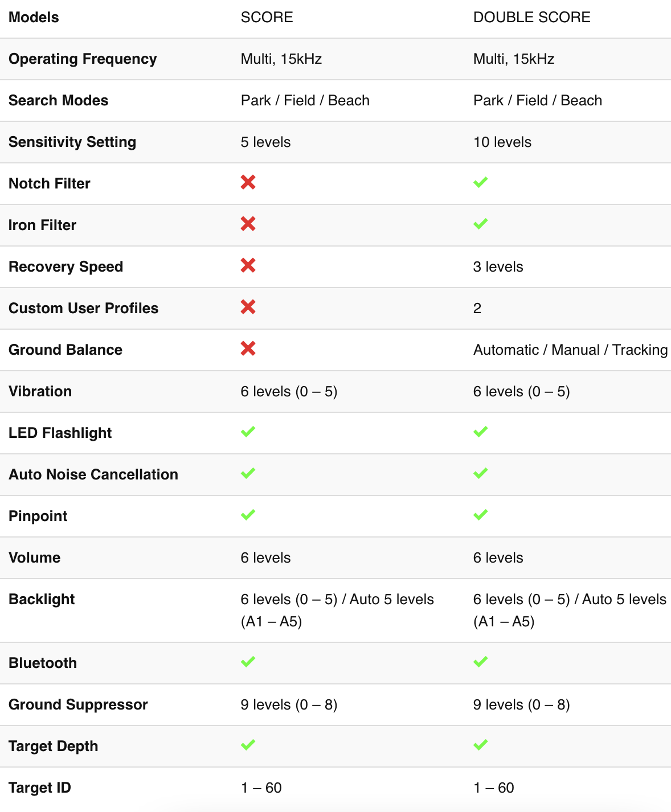Click the "Automatic / Manual / Tracking" cell
Viewport: 671px width, 812px height.
[570, 350]
